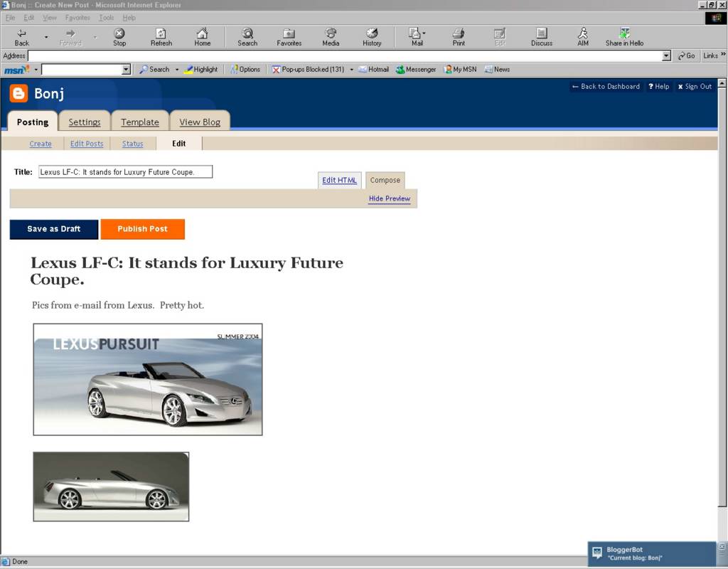The height and width of the screenshot is (569, 728).
Task: Open the Media pane
Action: tap(331, 37)
